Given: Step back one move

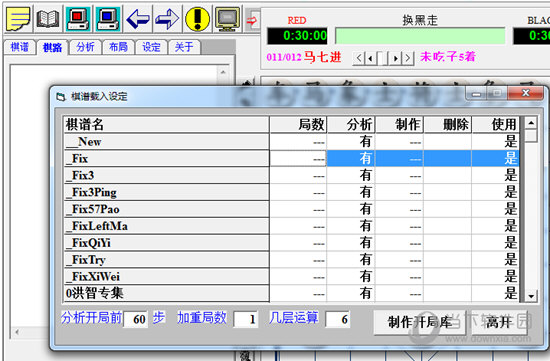Looking at the screenshot, I should [x=370, y=58].
